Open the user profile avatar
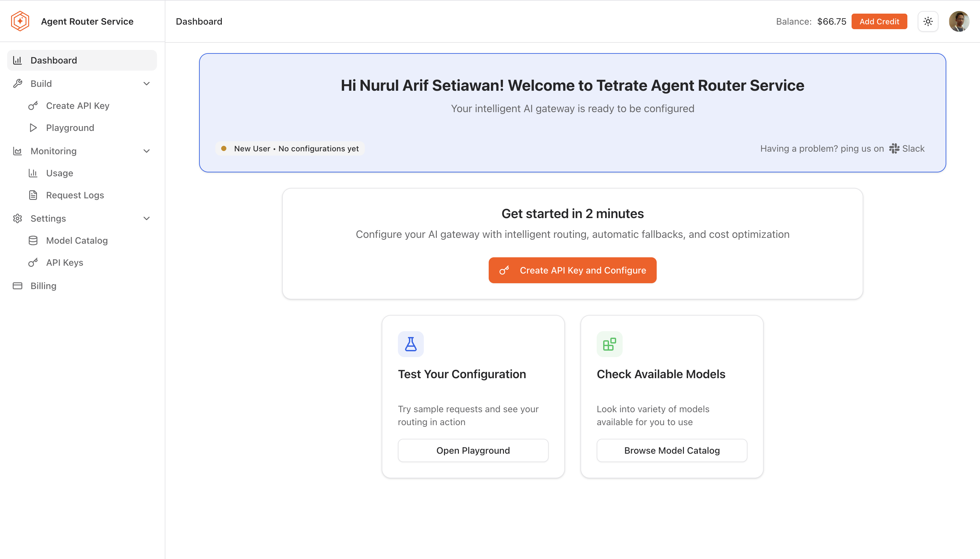This screenshot has width=980, height=559. 960,21
